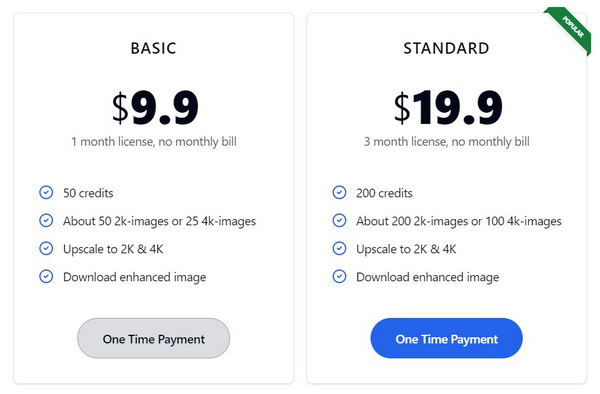
Task: Click Standard plan's Upscale to 2K & 4K checkmark
Action: click(x=339, y=248)
